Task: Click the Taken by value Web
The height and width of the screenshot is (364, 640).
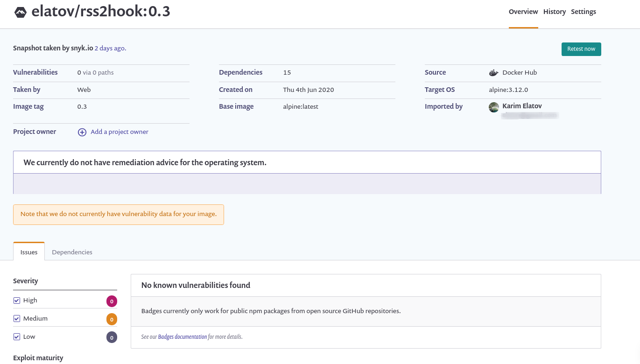Action: (84, 90)
